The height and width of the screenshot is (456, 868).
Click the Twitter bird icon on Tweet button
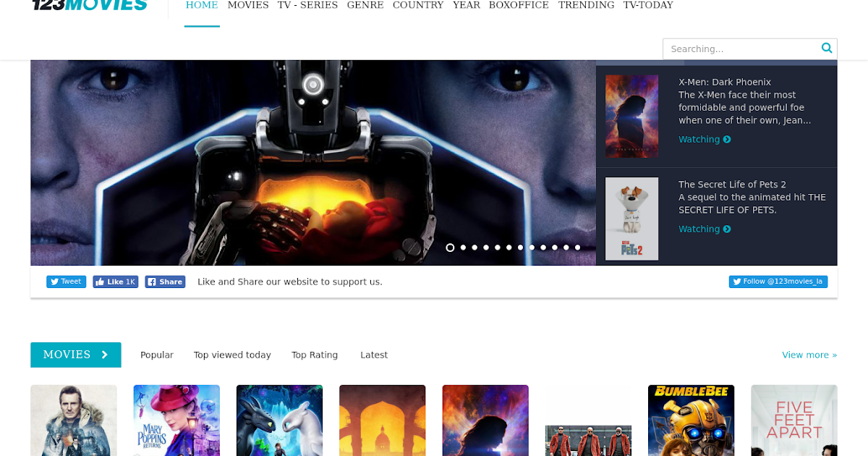tap(54, 282)
